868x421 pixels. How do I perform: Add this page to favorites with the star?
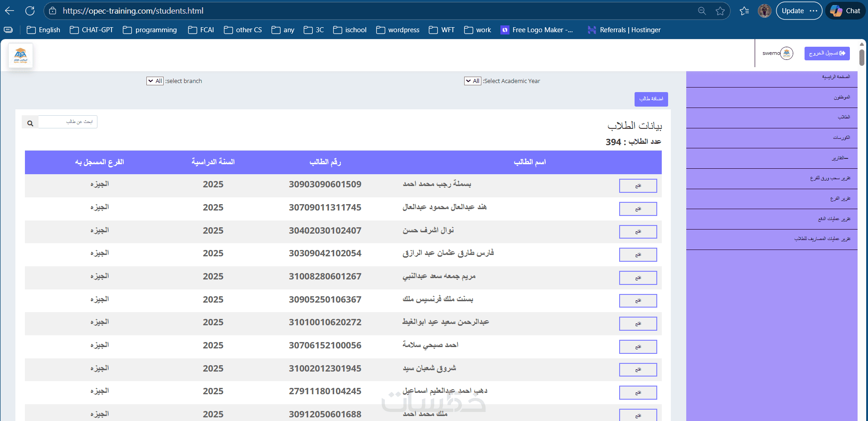point(720,11)
